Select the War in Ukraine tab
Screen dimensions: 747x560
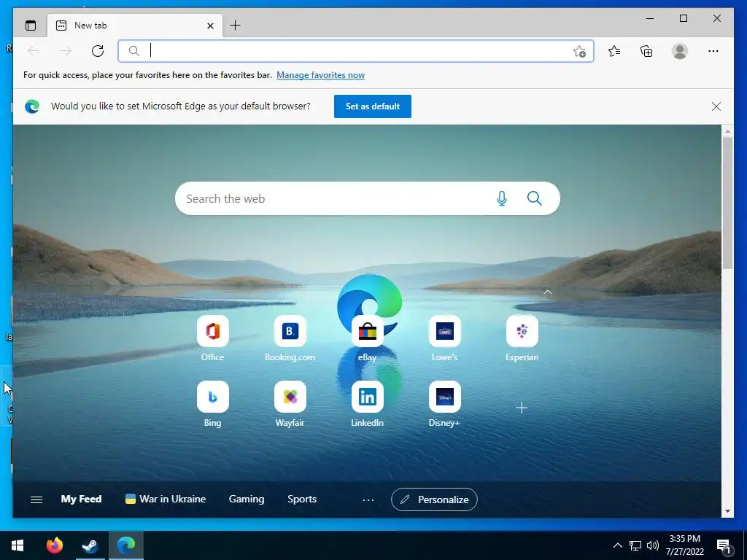point(166,499)
